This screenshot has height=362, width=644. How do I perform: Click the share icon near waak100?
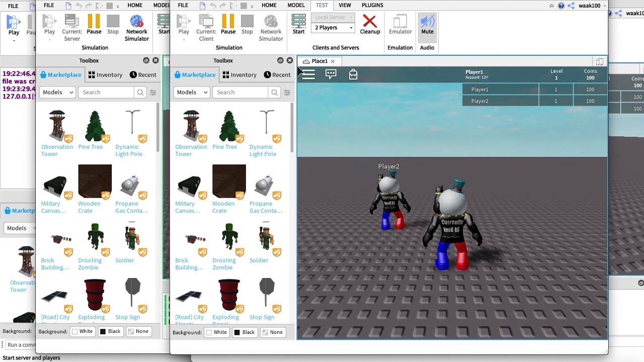[x=571, y=6]
